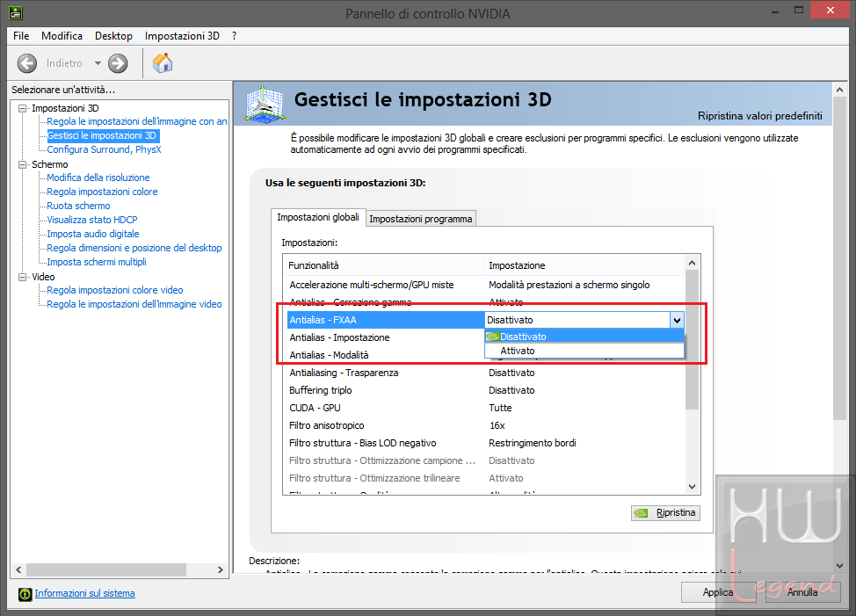Click the forward arrow navigation icon
The height and width of the screenshot is (616, 856).
click(118, 63)
